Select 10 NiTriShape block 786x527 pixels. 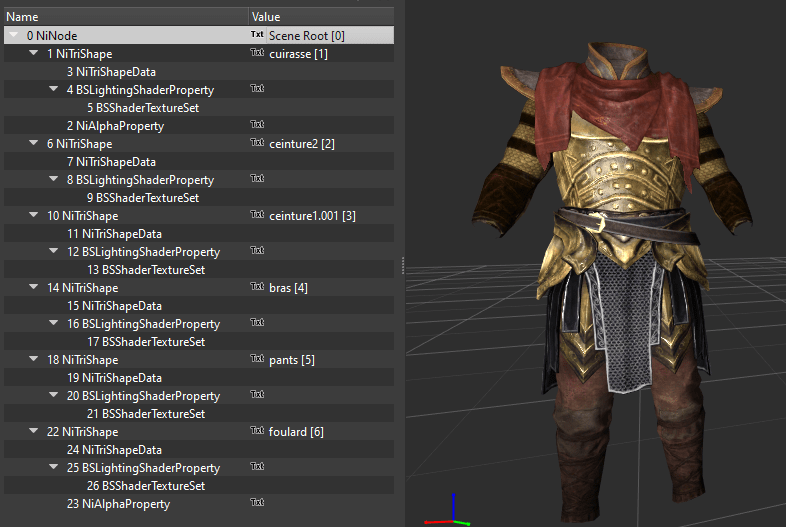point(82,216)
